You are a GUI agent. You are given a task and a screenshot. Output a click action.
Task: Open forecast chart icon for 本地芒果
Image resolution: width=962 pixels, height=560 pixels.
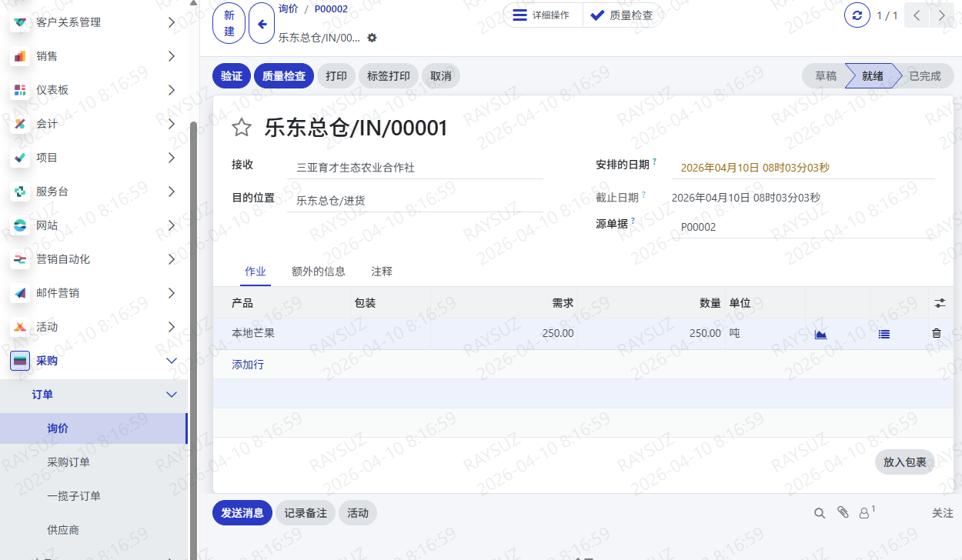[x=820, y=334]
